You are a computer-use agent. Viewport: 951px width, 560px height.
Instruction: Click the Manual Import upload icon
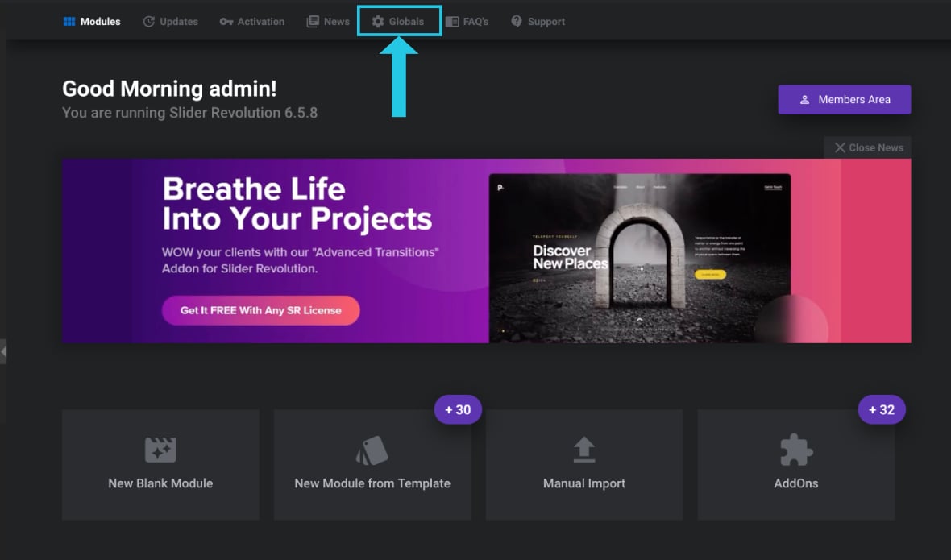point(584,450)
